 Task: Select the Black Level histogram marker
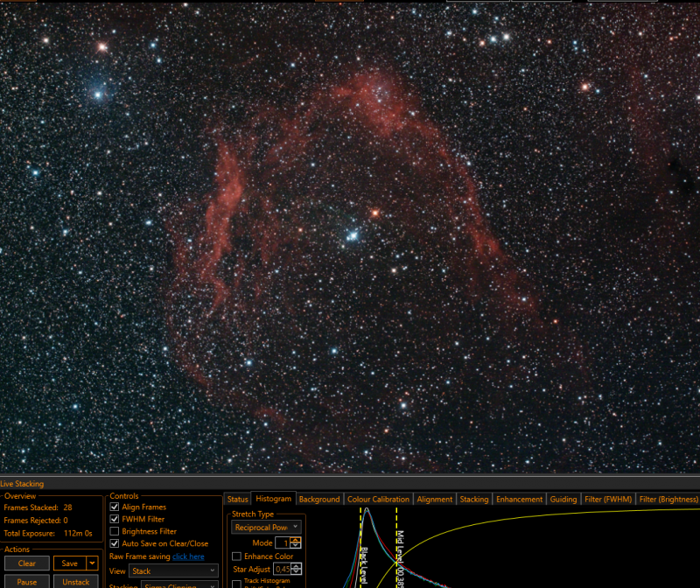coord(360,548)
